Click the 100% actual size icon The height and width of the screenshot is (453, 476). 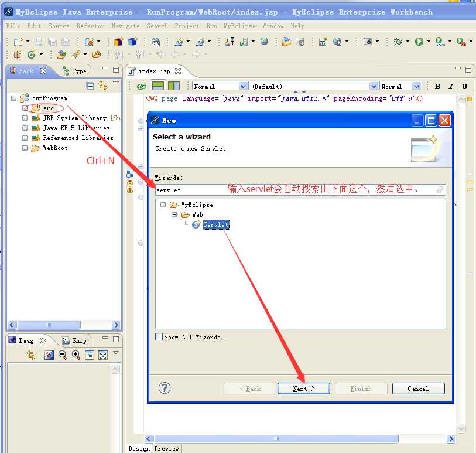tap(89, 355)
